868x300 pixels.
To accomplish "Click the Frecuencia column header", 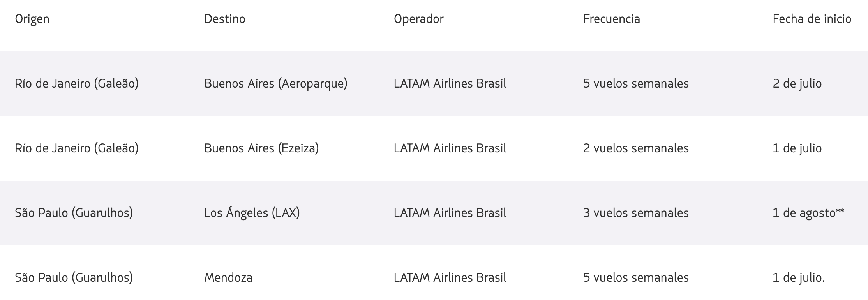I will click(x=611, y=19).
